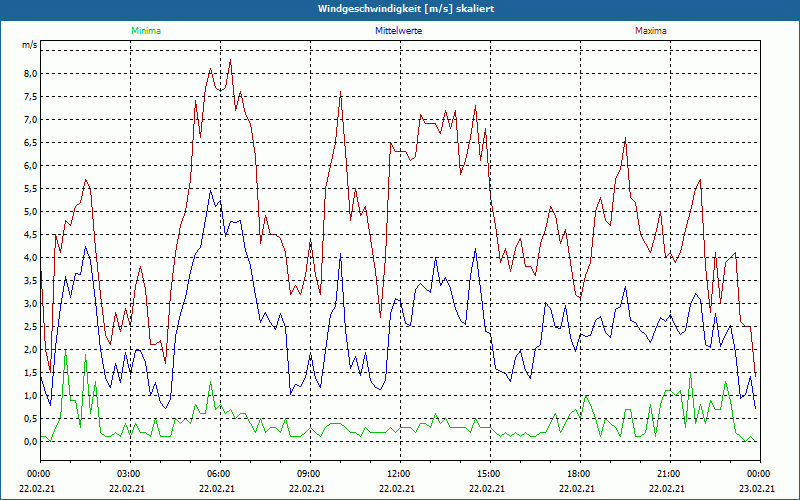Click the Maxima legend label

click(x=651, y=31)
